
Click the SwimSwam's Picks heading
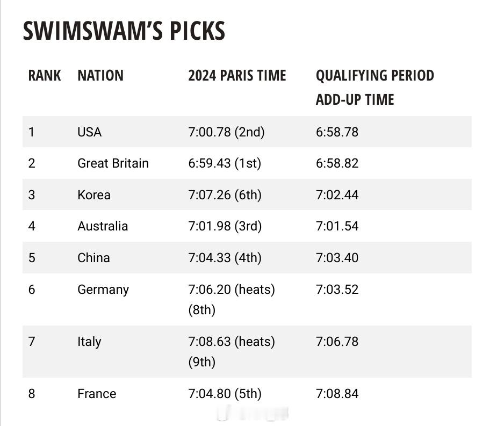pos(124,31)
